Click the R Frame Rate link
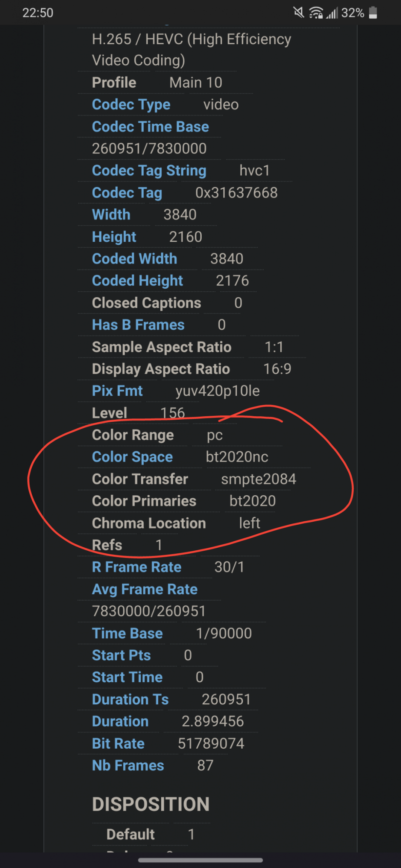This screenshot has width=401, height=868. coord(136,567)
